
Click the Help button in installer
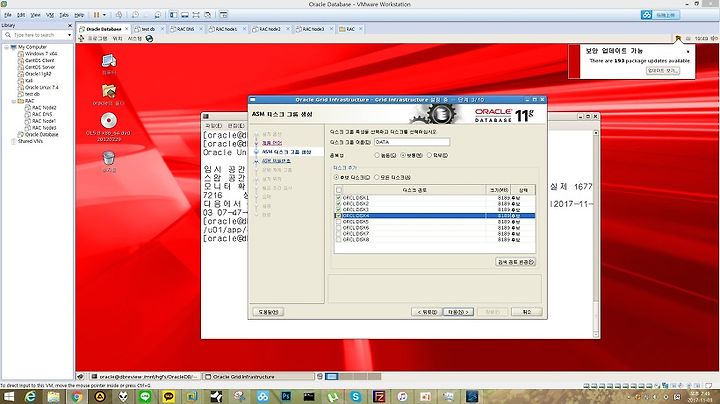click(x=268, y=312)
